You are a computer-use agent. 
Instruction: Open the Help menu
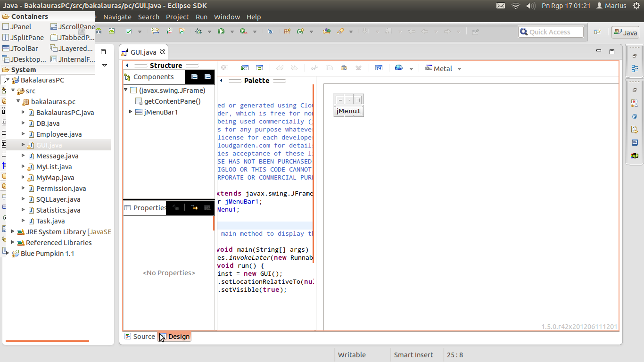pos(254,16)
